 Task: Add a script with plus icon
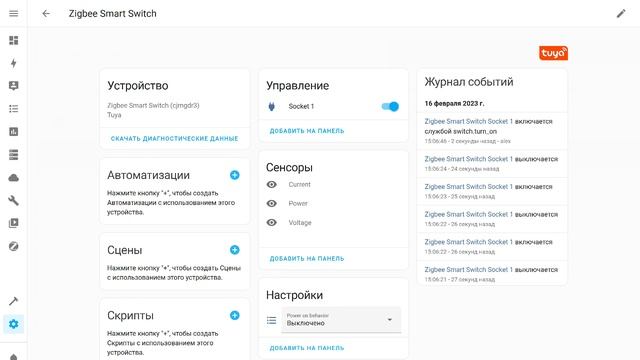(x=234, y=315)
